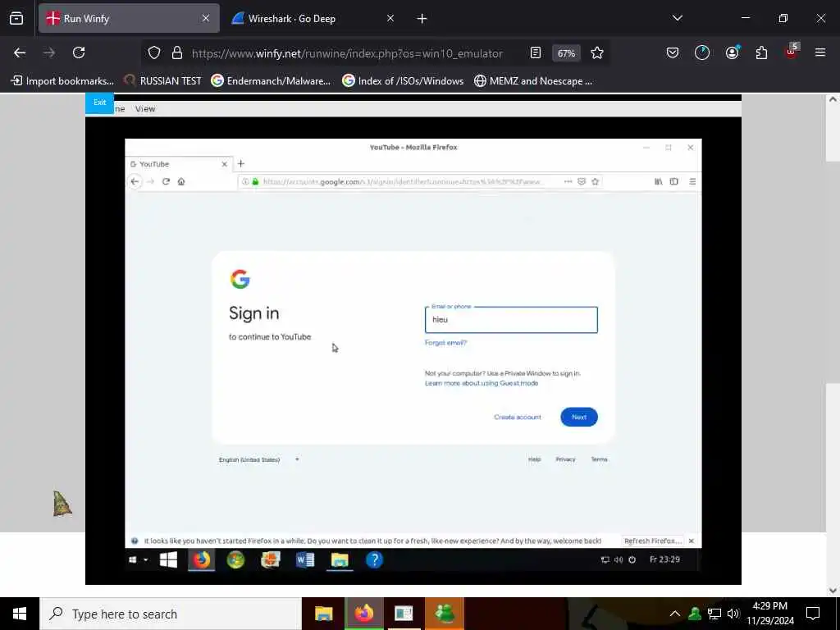Dismiss the Firefox refresh notification bar
This screenshot has height=630, width=840.
(691, 541)
